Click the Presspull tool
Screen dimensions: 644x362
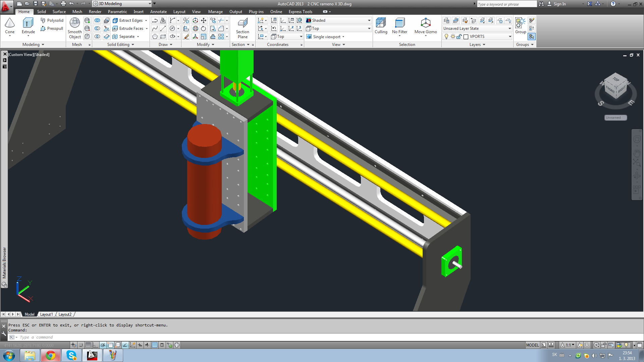(x=52, y=28)
